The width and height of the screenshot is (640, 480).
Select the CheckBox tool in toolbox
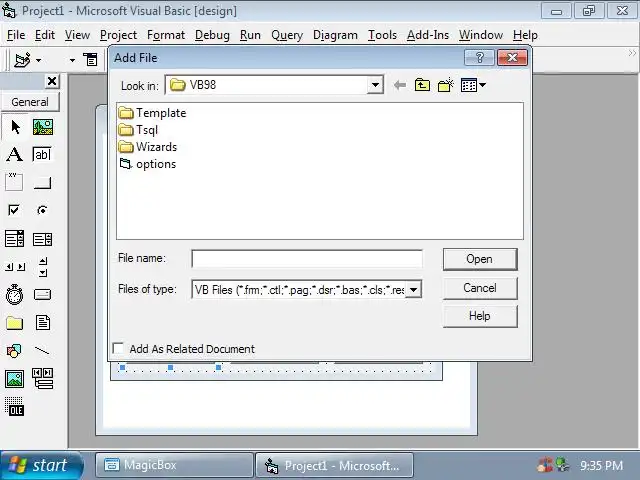tap(14, 210)
